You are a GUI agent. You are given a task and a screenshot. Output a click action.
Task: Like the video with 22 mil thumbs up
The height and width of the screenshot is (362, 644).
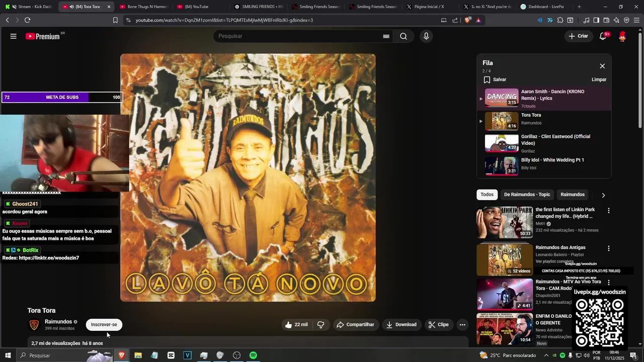(x=296, y=325)
